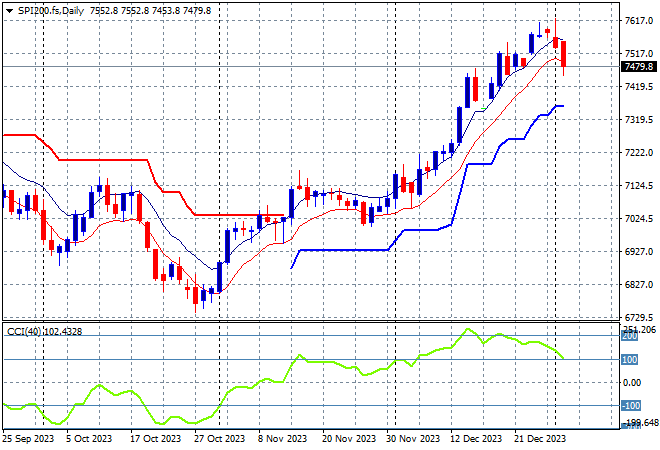
Task: Click the blue 200 level marker on CCI scale
Action: point(630,336)
